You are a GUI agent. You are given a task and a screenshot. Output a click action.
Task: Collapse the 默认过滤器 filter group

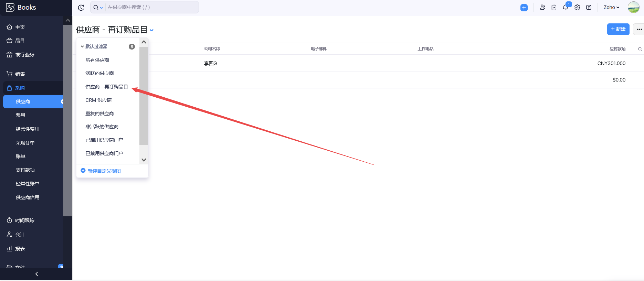[x=82, y=46]
